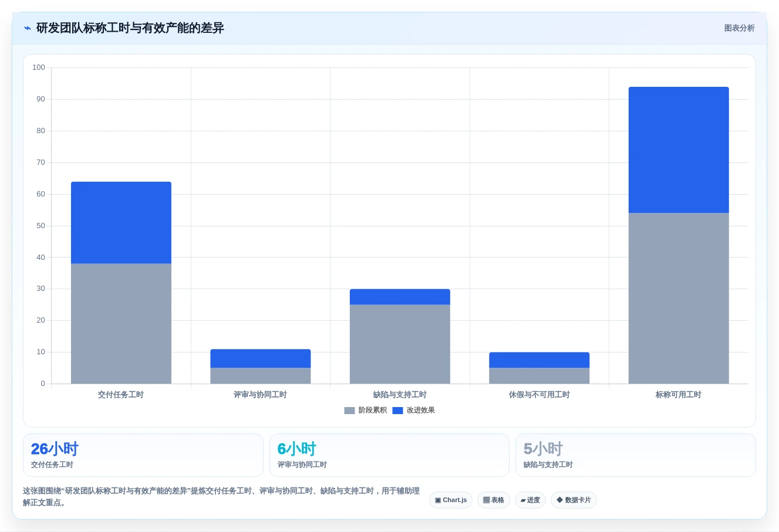
Task: Click the gray segment of 评审与协同工时 bar
Action: click(261, 376)
